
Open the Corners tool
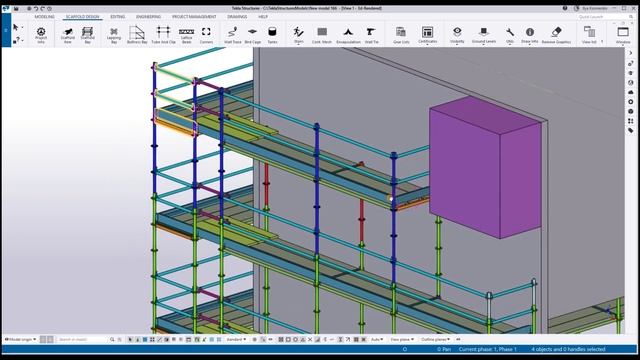click(206, 35)
